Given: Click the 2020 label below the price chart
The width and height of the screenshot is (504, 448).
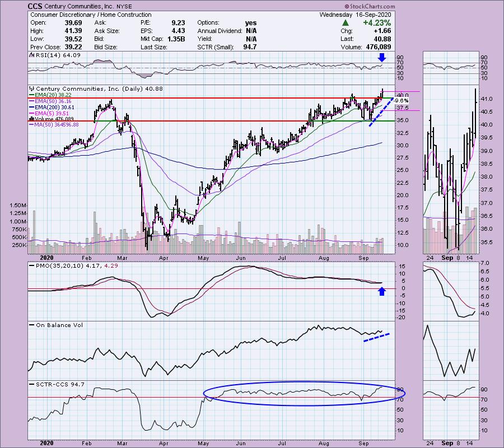Looking at the screenshot, I should pyautogui.click(x=46, y=258).
